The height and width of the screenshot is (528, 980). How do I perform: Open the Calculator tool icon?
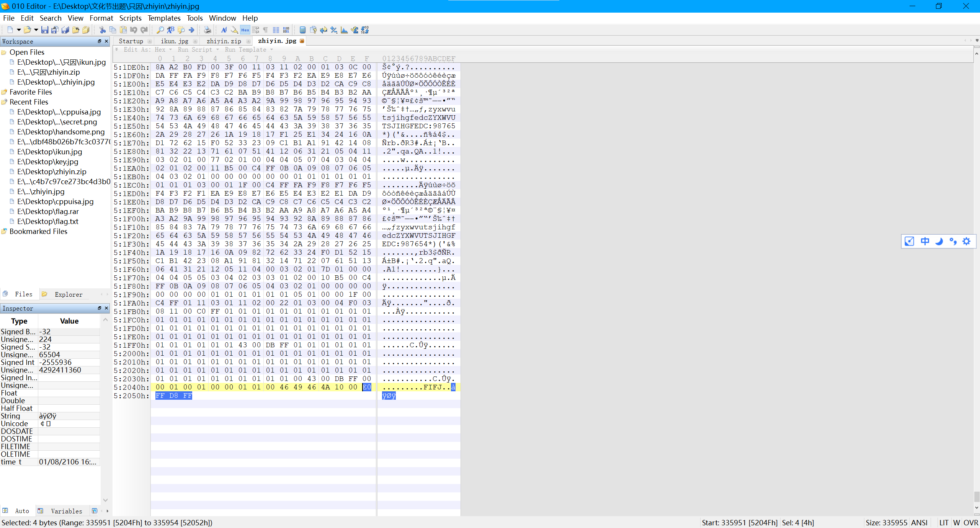pos(302,30)
